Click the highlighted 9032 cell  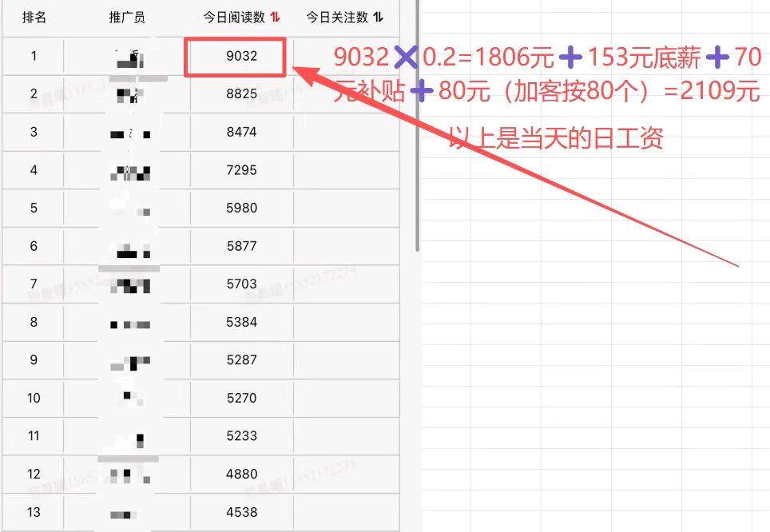click(x=241, y=56)
